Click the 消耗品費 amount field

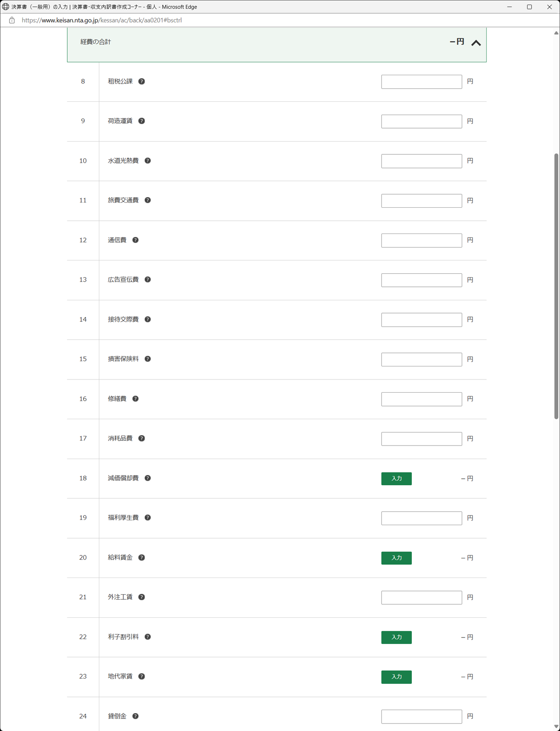tap(421, 439)
